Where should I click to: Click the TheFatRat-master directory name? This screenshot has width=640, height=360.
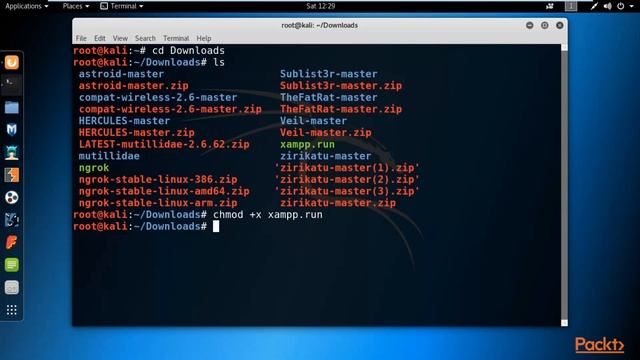[x=329, y=97]
